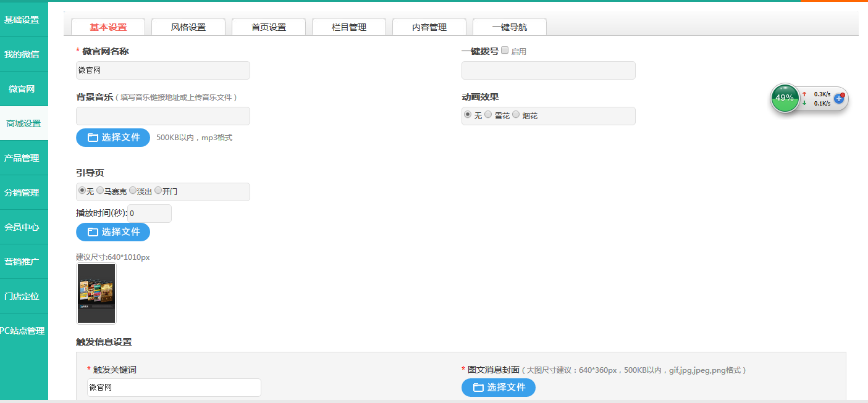Enable the 一键拨号 checkbox
Image resolution: width=868 pixels, height=403 pixels.
pos(505,51)
